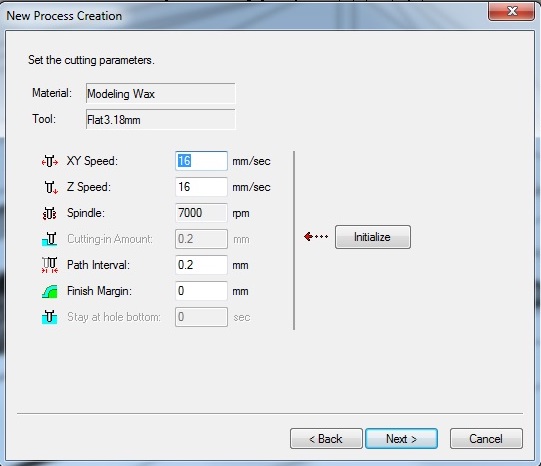541x466 pixels.
Task: Click the Stay at hole bottom icon
Action: tap(49, 317)
